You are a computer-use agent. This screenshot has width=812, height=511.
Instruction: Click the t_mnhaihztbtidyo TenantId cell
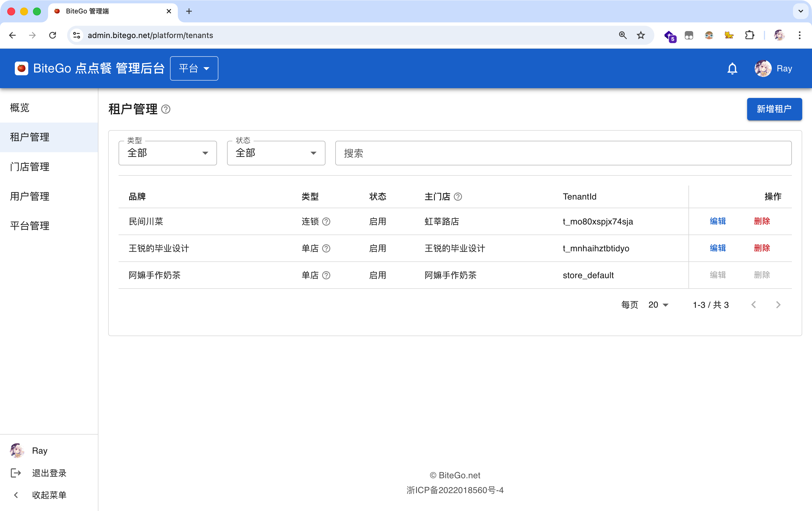tap(596, 249)
